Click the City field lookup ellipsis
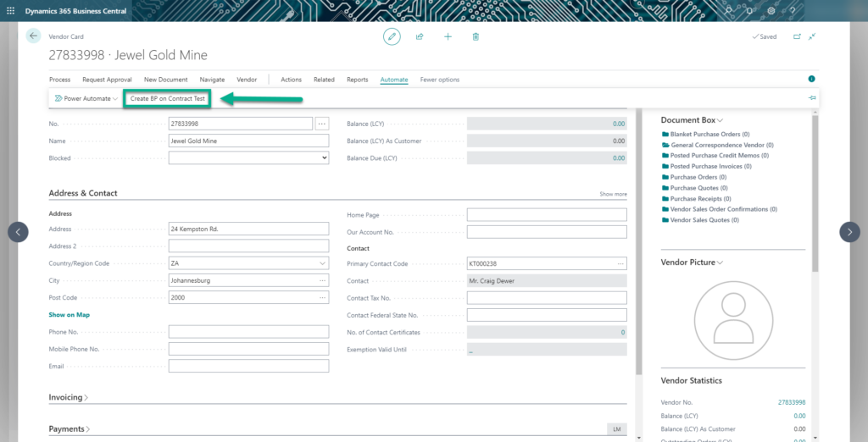This screenshot has width=868, height=442. point(323,280)
